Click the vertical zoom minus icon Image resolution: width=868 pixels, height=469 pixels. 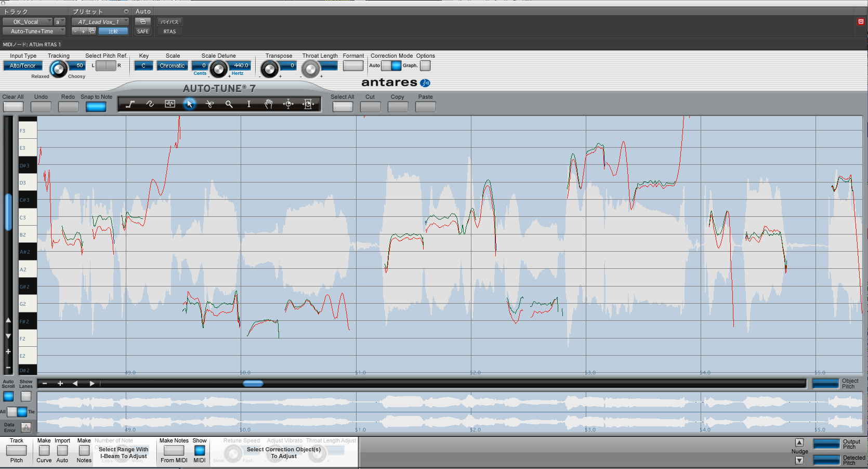click(x=8, y=367)
